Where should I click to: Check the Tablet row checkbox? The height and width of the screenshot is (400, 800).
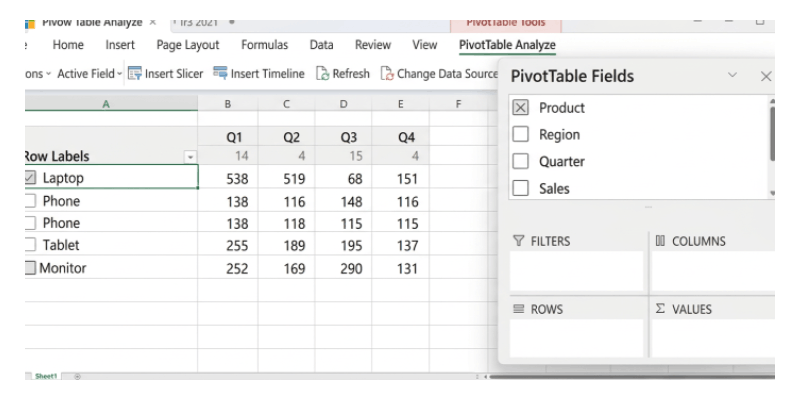point(30,245)
